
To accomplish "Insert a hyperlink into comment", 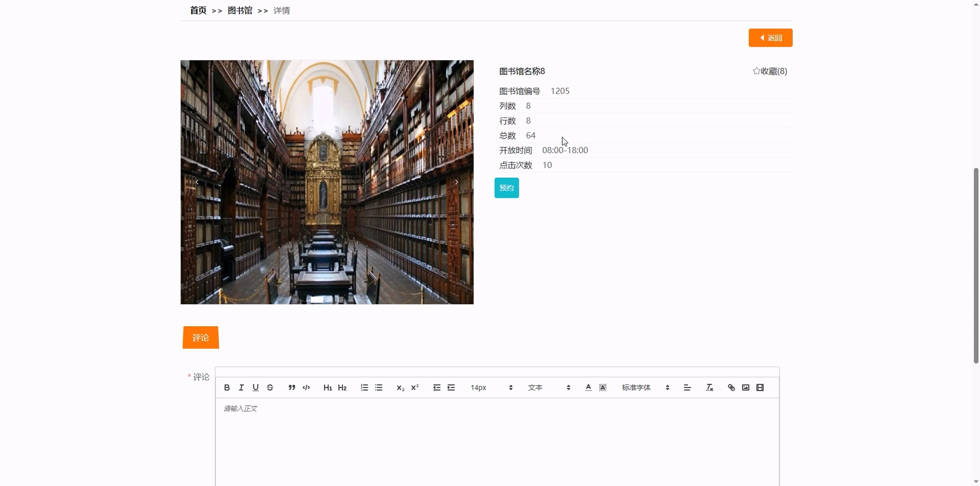I will point(731,388).
